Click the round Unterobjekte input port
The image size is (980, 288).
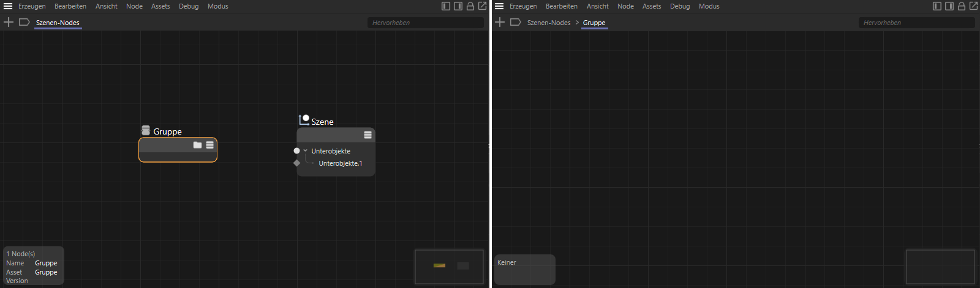[x=297, y=150]
